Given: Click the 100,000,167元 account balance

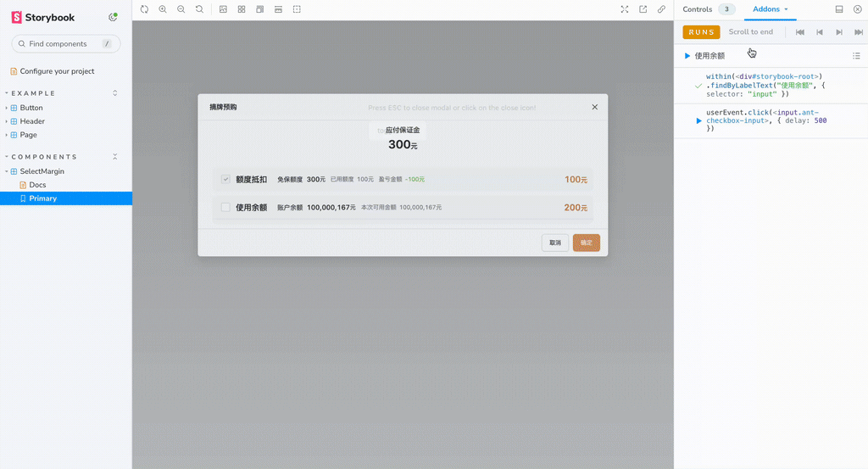Looking at the screenshot, I should coord(331,208).
